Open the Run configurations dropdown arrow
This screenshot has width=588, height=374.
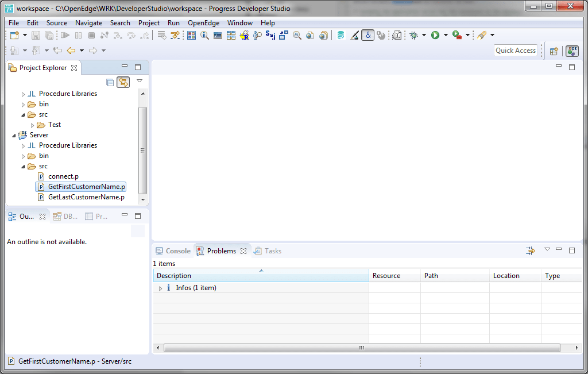coord(446,35)
